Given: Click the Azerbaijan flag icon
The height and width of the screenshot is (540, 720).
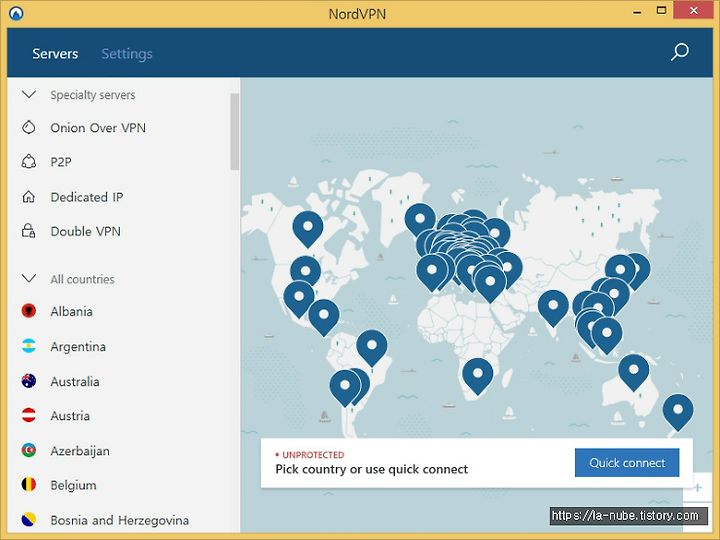Looking at the screenshot, I should (28, 450).
